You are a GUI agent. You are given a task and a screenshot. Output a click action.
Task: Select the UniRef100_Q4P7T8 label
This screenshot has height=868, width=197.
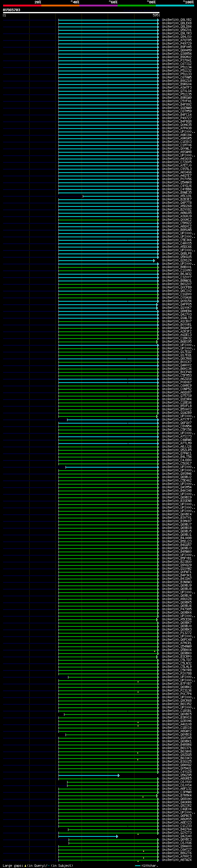[x=176, y=203]
